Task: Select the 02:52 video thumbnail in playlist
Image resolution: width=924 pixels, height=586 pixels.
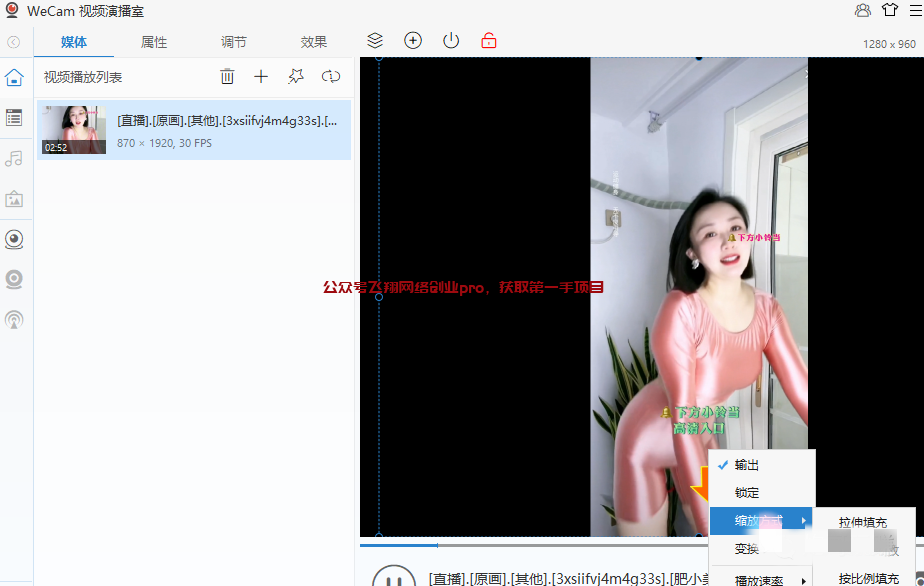Action: click(73, 130)
